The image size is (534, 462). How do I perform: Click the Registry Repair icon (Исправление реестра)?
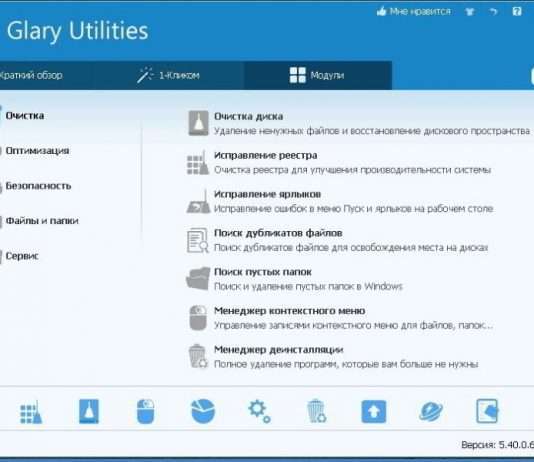198,163
